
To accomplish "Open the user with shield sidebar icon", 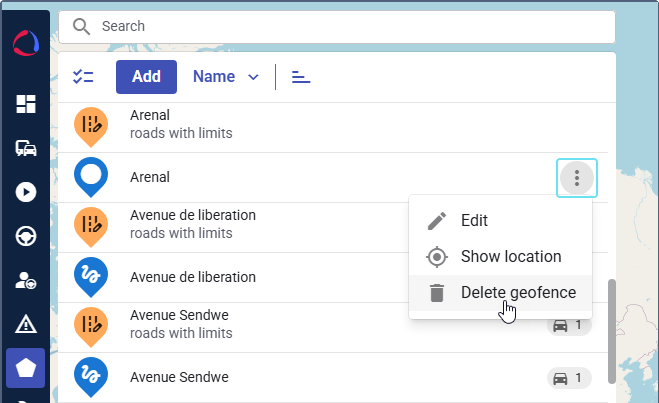I will coord(26,280).
